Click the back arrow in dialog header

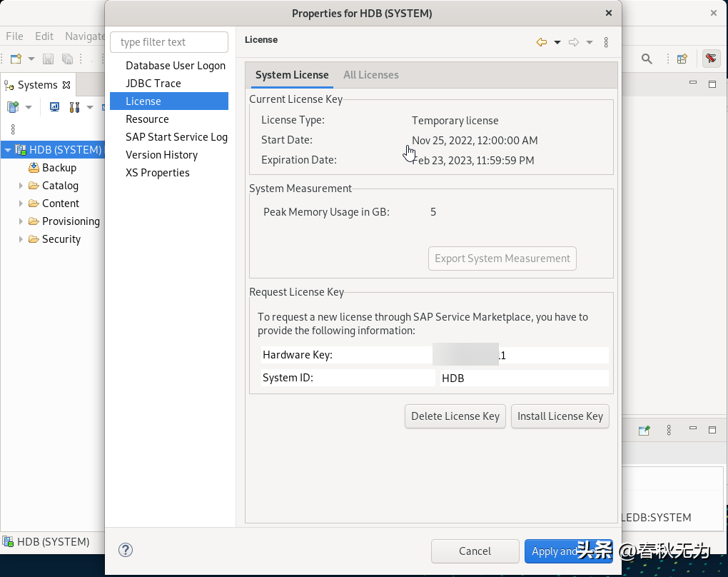542,43
